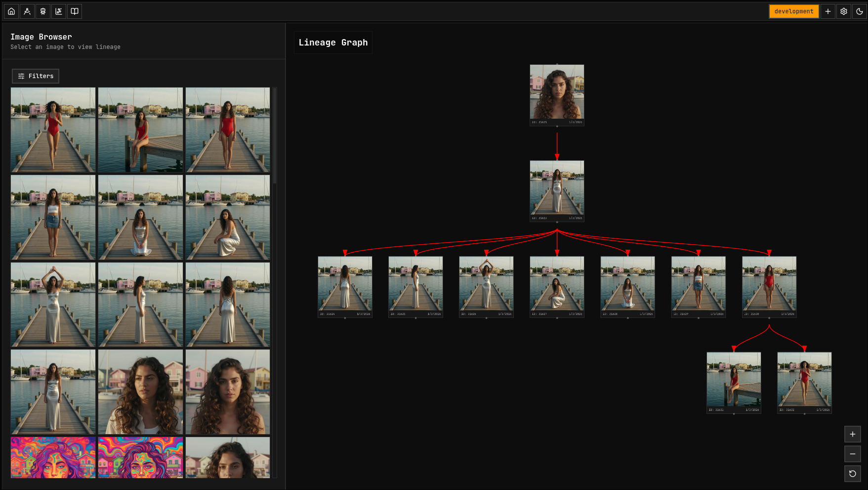This screenshot has width=868, height=490.
Task: Click graph node ID 31626 arms raised
Action: (x=486, y=287)
